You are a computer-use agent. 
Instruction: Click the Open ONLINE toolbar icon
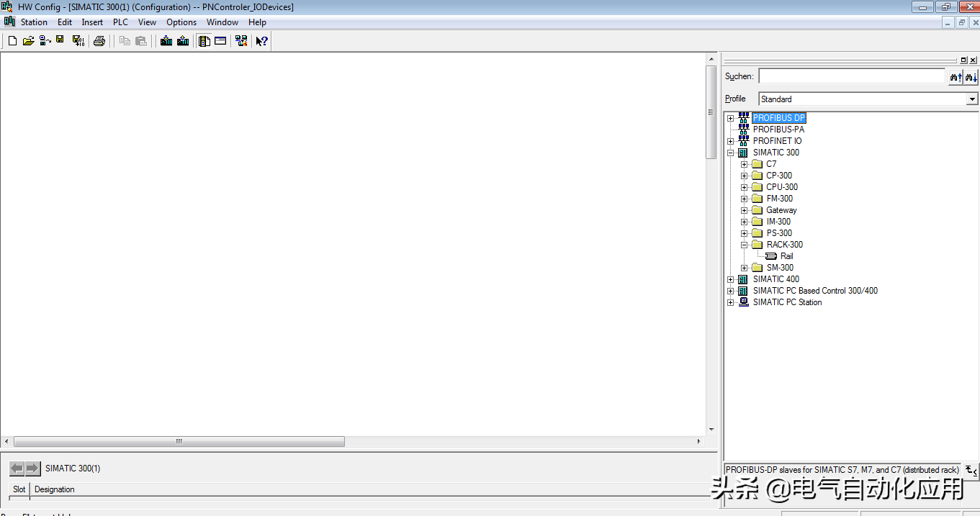(45, 41)
